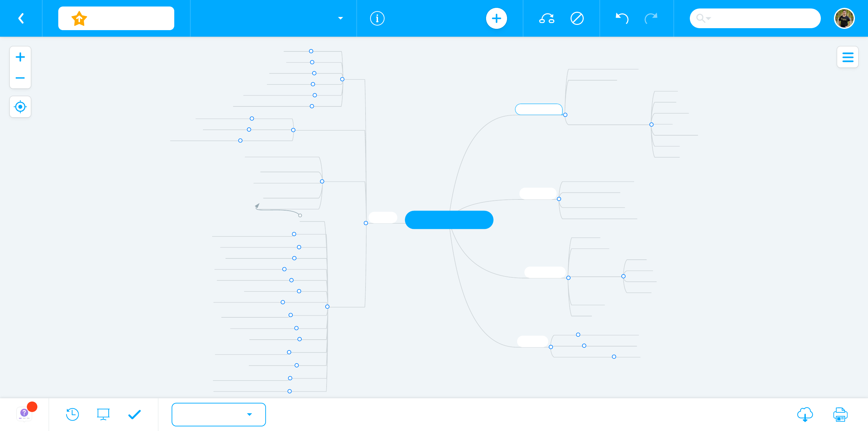Click the add topic plus button
Viewport: 868px width, 431px height.
[496, 18]
